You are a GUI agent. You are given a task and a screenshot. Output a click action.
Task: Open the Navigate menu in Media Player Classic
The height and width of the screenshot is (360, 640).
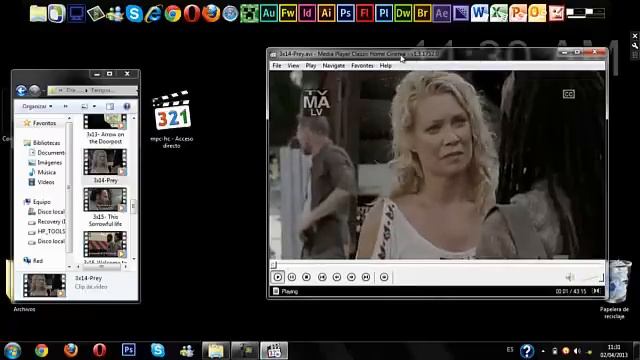tap(333, 65)
